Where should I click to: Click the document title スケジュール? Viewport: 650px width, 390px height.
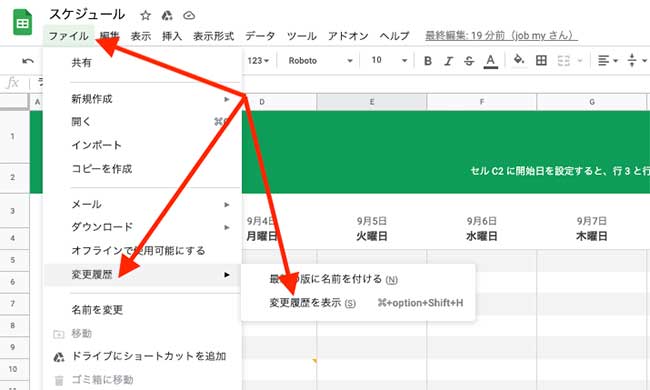coord(87,15)
